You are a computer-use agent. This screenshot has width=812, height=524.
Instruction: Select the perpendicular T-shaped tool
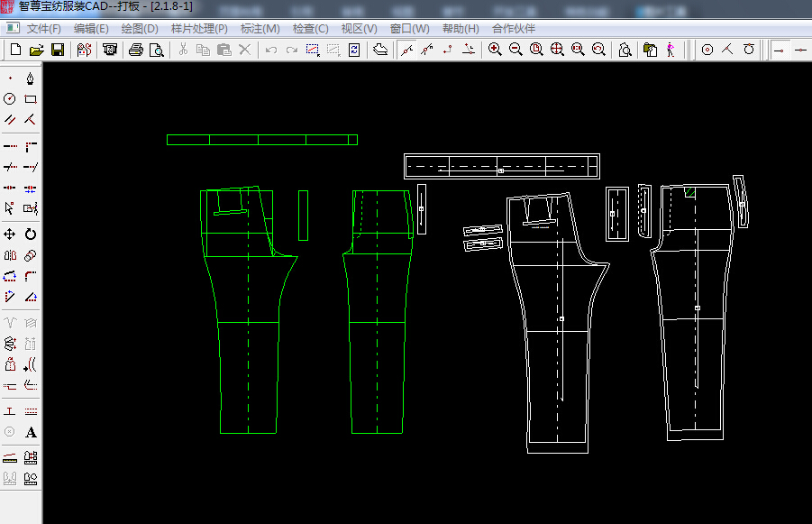coord(10,411)
